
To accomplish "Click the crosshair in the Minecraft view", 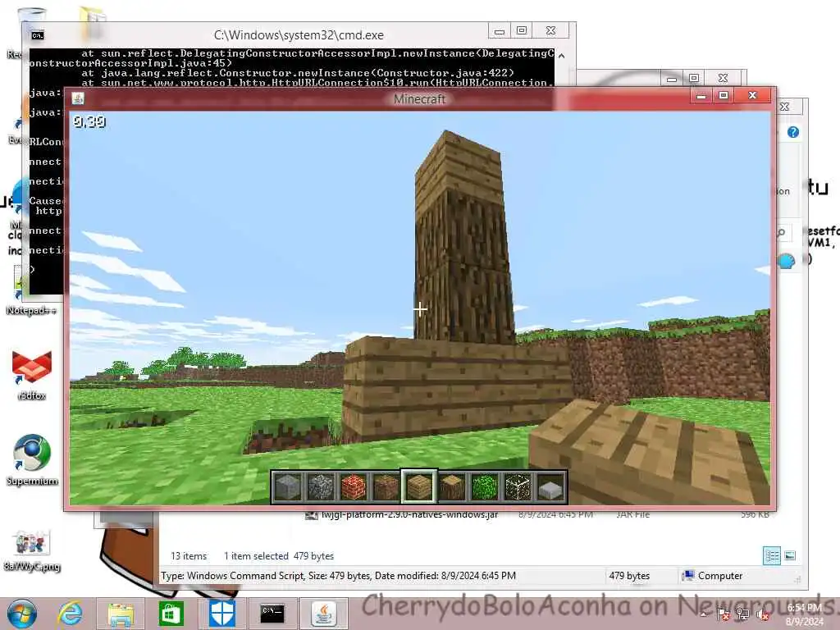I will [x=420, y=308].
